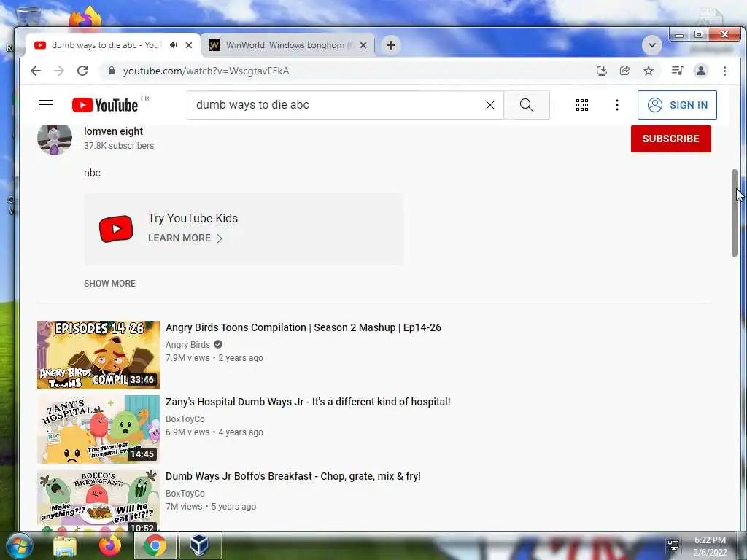Open Angry Birds Toons Compilation thumbnail
This screenshot has width=747, height=560.
click(x=98, y=355)
